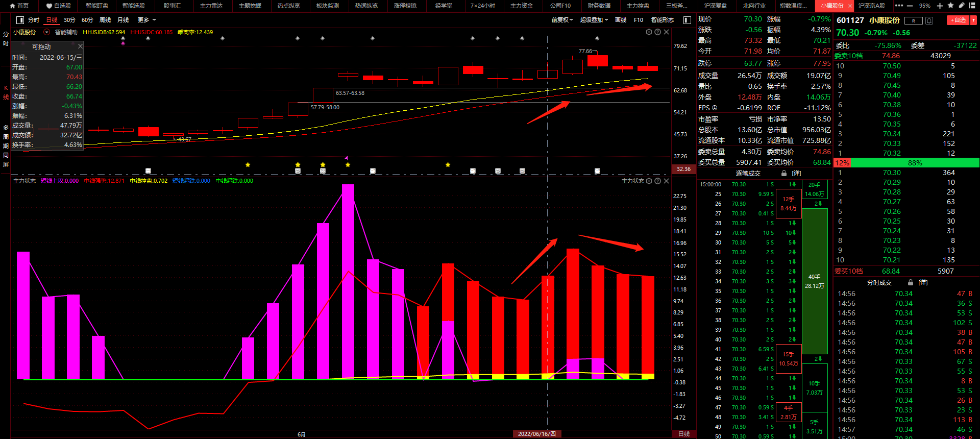Open the pencil edit icon in top bar

coord(962,6)
